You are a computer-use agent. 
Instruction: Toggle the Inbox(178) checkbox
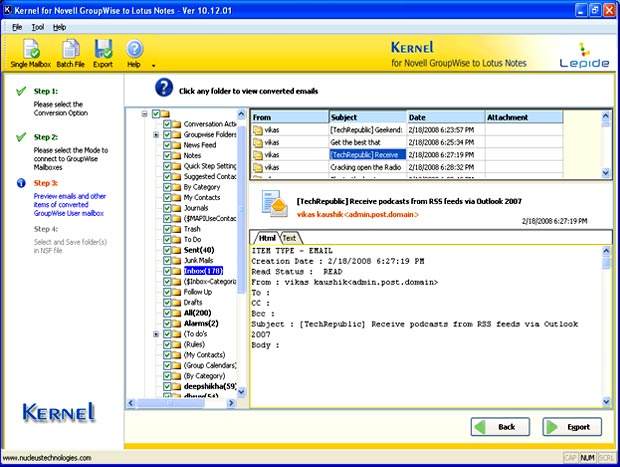coord(167,271)
